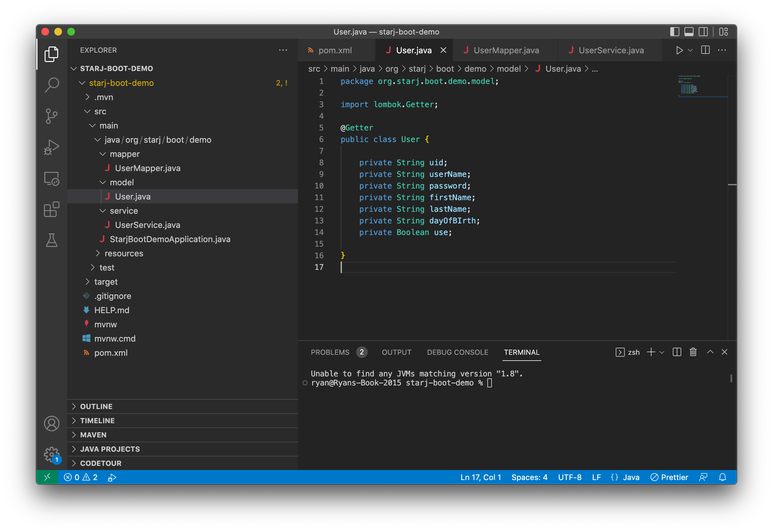Viewport: 773px width, 532px height.
Task: Open the Extensions view
Action: pos(51,209)
